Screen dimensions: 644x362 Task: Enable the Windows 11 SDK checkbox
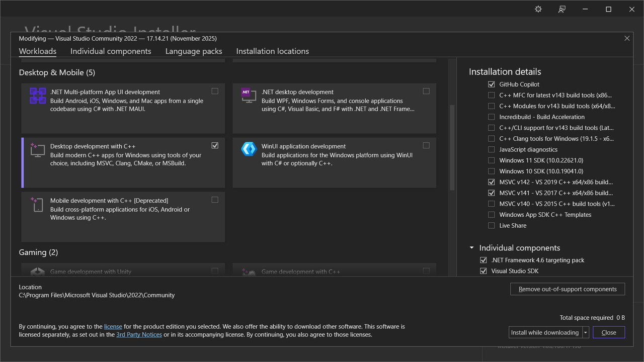coord(492,160)
